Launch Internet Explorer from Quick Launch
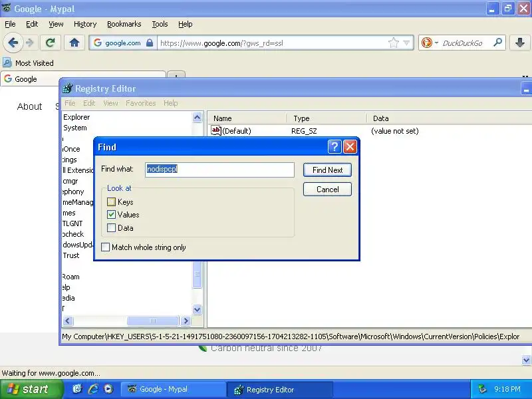The height and width of the screenshot is (399, 532). [x=92, y=389]
